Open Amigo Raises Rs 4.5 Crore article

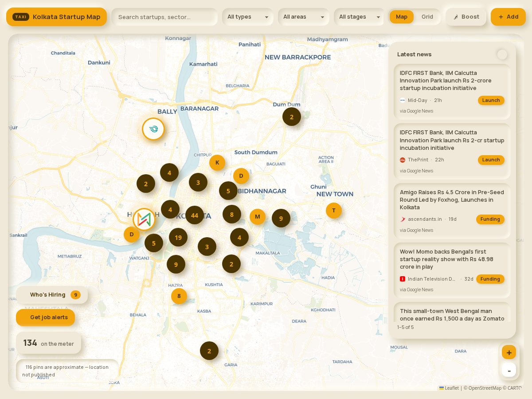[x=452, y=211]
